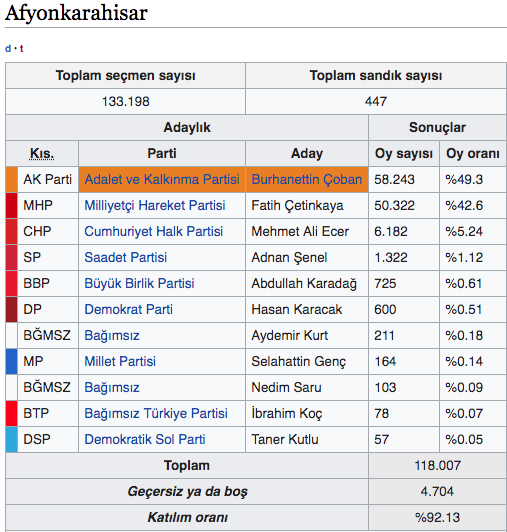Visit Bağımsız Türkiye Partisi link
This screenshot has height=532, width=507.
(156, 413)
